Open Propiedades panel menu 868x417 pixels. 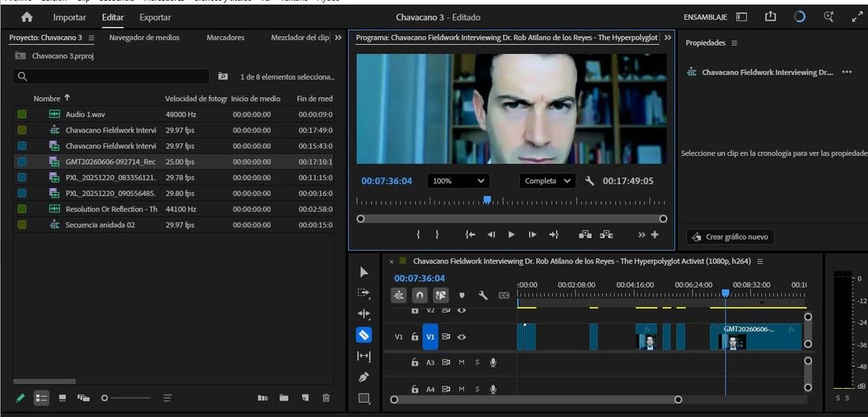735,43
